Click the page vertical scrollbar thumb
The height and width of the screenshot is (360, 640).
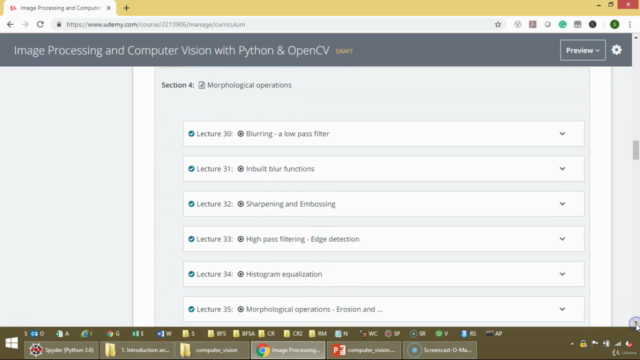(x=636, y=150)
